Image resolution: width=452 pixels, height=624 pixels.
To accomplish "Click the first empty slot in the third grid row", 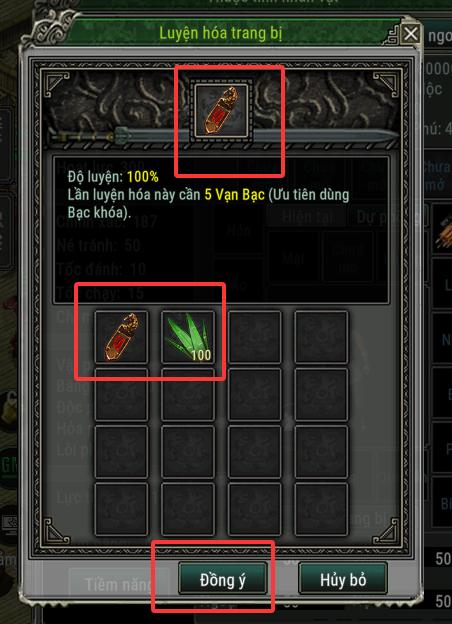I will click(x=121, y=452).
